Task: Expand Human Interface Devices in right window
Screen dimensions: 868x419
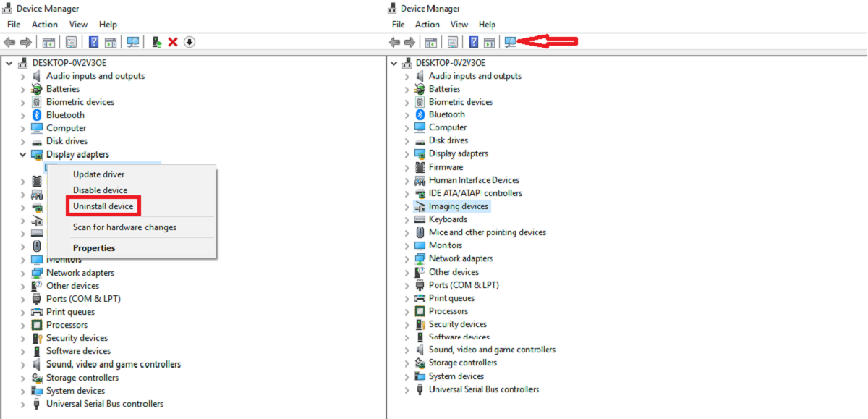Action: pyautogui.click(x=407, y=180)
